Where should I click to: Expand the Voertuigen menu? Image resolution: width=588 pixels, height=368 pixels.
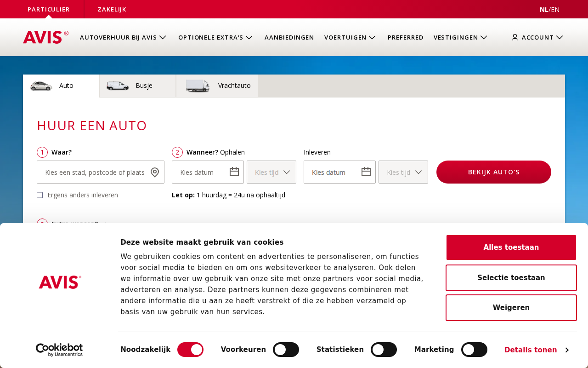350,37
